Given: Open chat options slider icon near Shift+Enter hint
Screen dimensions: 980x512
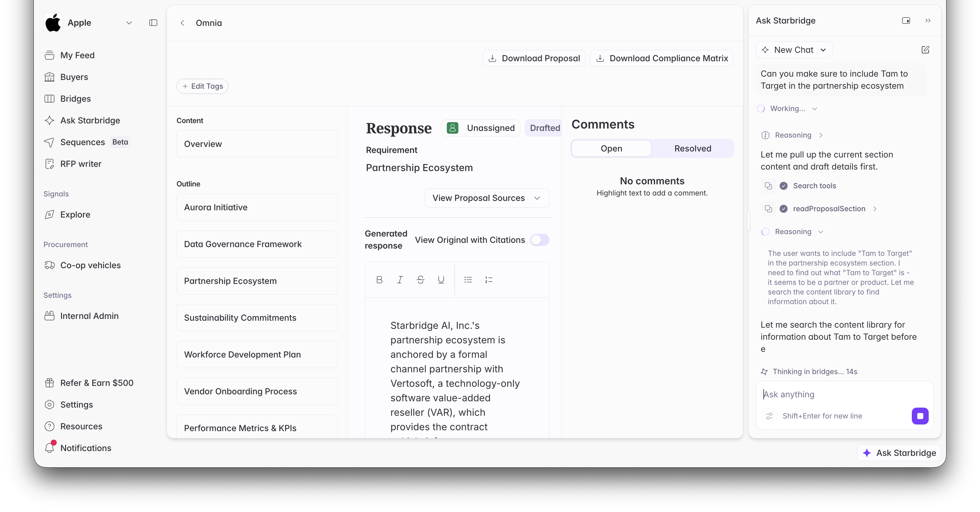Looking at the screenshot, I should point(769,416).
